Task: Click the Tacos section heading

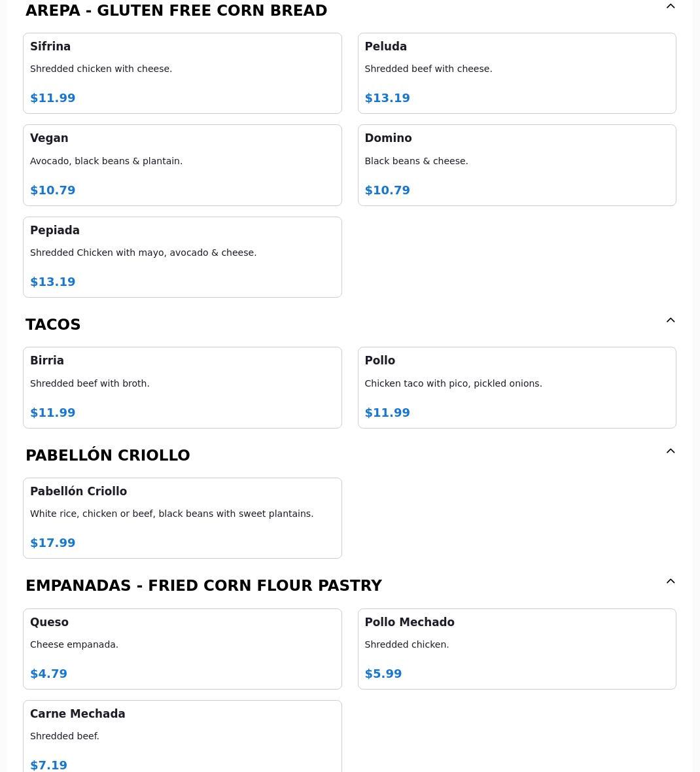Action: tap(53, 325)
